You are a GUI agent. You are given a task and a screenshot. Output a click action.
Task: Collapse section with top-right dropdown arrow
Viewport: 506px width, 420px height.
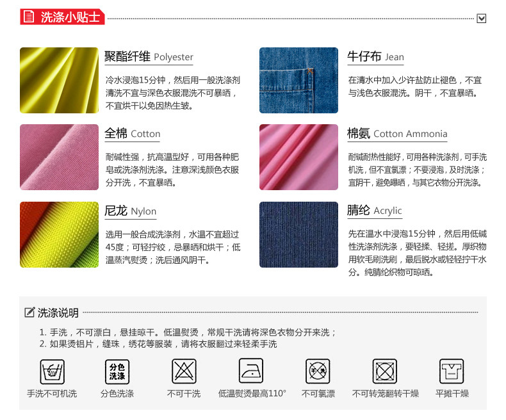[482, 19]
